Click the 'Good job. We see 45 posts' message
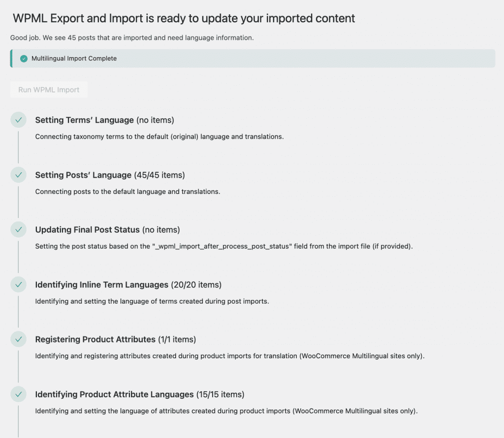Screen dimensions: 504x438 coord(132,37)
